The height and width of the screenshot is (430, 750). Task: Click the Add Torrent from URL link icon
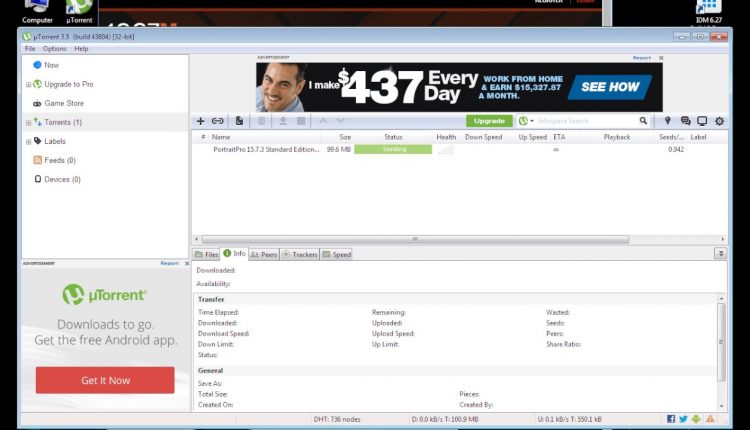point(218,121)
